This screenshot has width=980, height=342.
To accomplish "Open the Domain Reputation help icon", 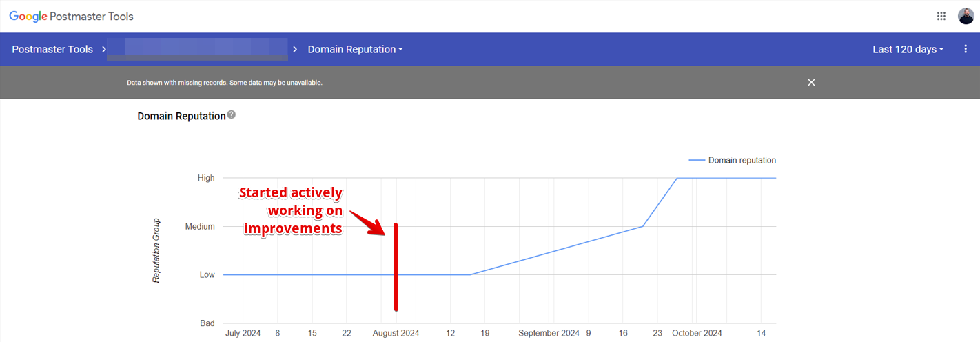I will click(232, 115).
